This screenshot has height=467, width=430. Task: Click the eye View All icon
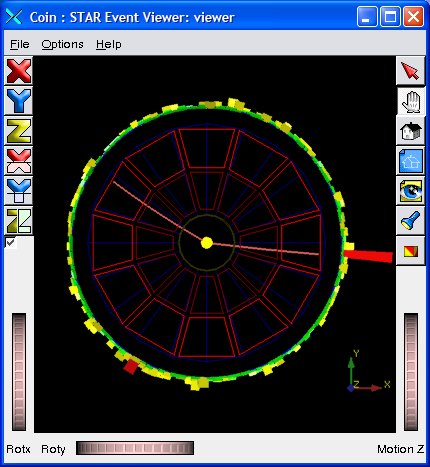point(411,191)
